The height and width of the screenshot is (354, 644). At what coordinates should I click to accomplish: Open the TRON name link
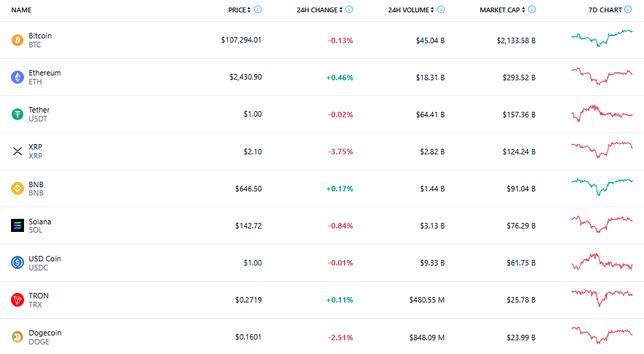(38, 296)
